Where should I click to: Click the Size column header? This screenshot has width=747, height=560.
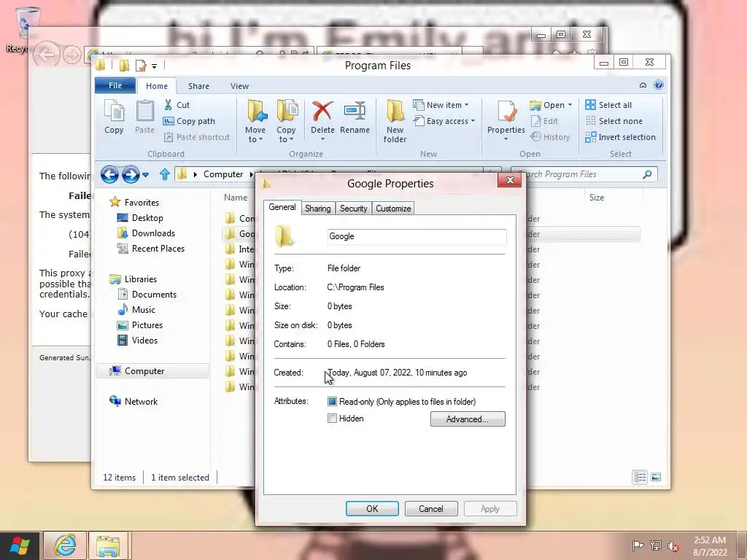pyautogui.click(x=597, y=197)
